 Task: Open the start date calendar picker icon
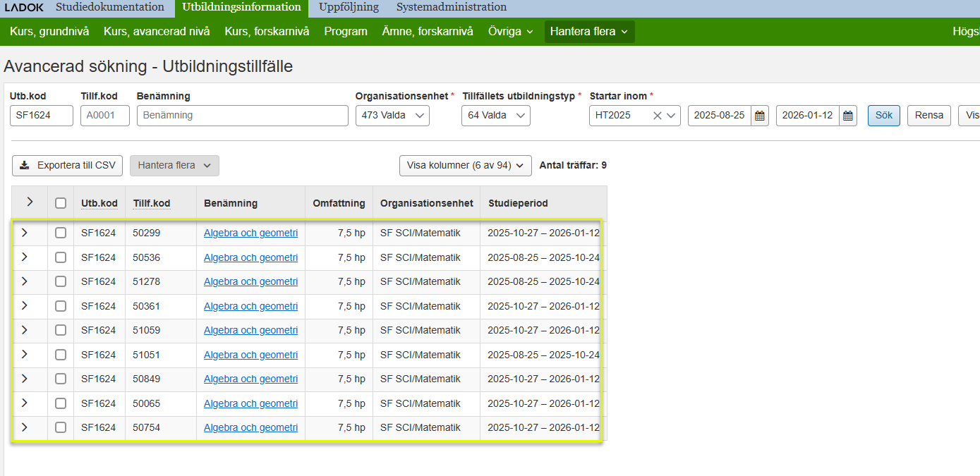pos(760,116)
